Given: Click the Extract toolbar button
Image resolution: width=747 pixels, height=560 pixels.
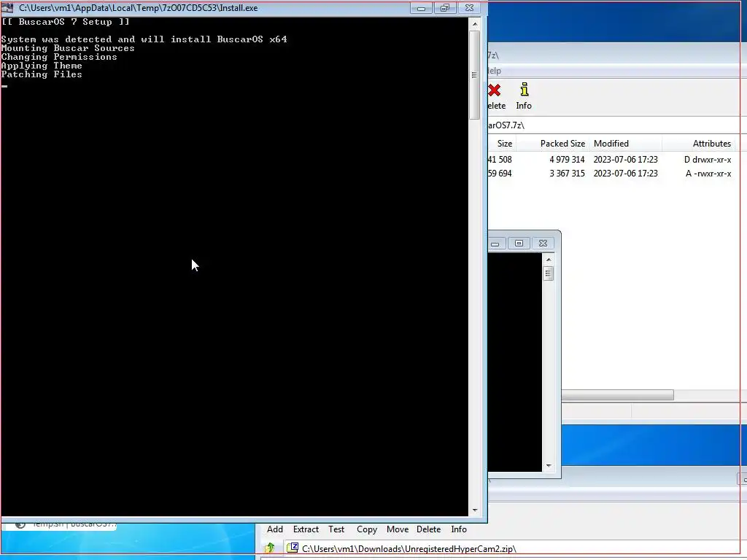Looking at the screenshot, I should 306,529.
